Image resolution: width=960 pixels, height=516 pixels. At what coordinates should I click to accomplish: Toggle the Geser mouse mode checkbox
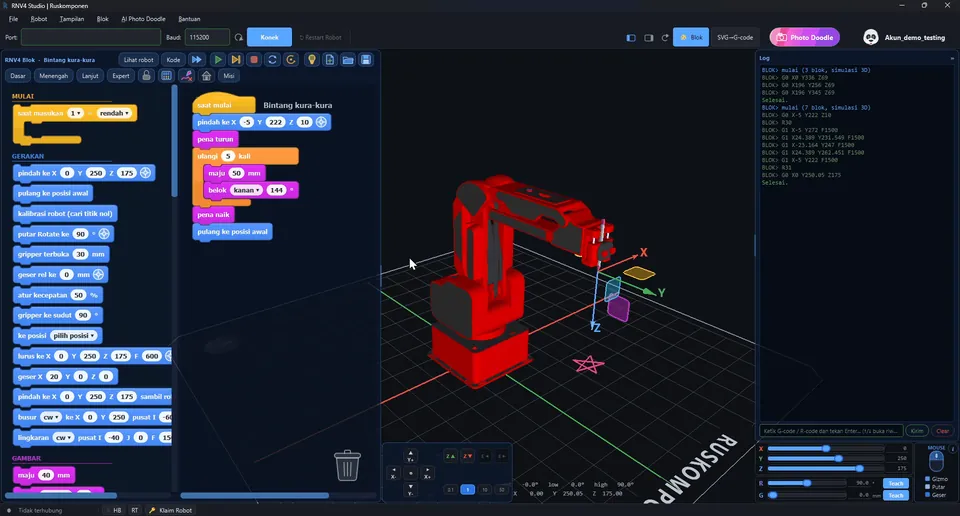928,495
